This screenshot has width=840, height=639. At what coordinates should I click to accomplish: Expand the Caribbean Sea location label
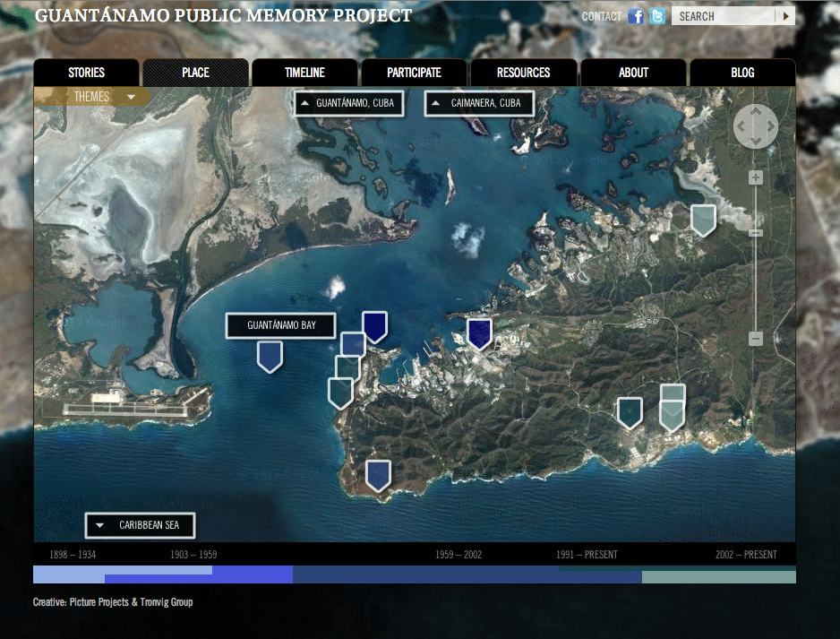click(x=141, y=525)
